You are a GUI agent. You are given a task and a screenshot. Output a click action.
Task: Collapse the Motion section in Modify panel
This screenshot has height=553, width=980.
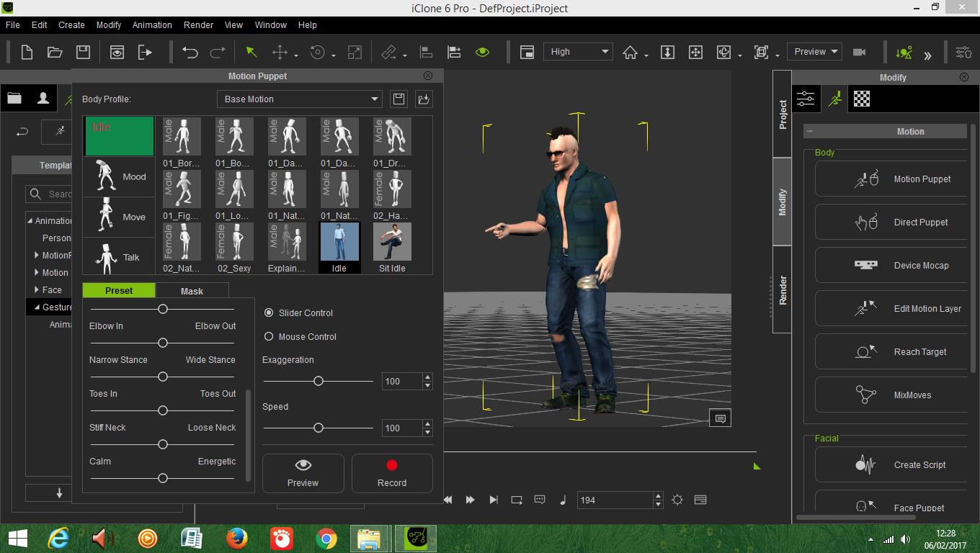coord(810,131)
